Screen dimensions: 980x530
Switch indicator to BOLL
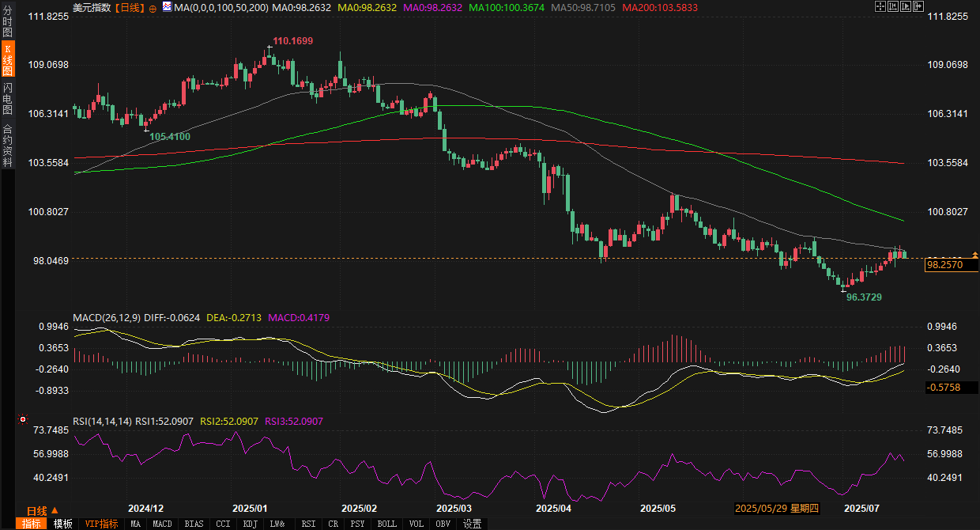(x=387, y=524)
